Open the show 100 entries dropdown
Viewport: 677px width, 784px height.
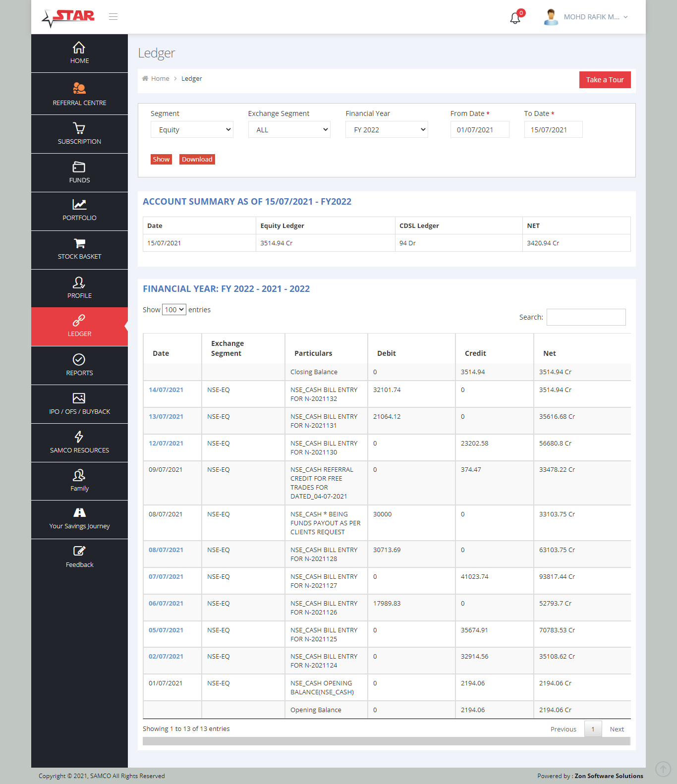coord(174,310)
